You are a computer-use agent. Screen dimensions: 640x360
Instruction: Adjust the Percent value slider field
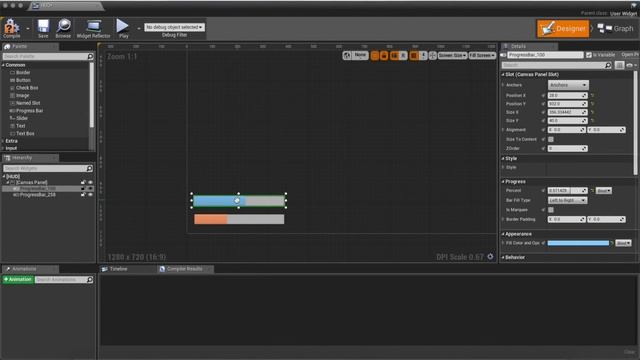[567, 191]
